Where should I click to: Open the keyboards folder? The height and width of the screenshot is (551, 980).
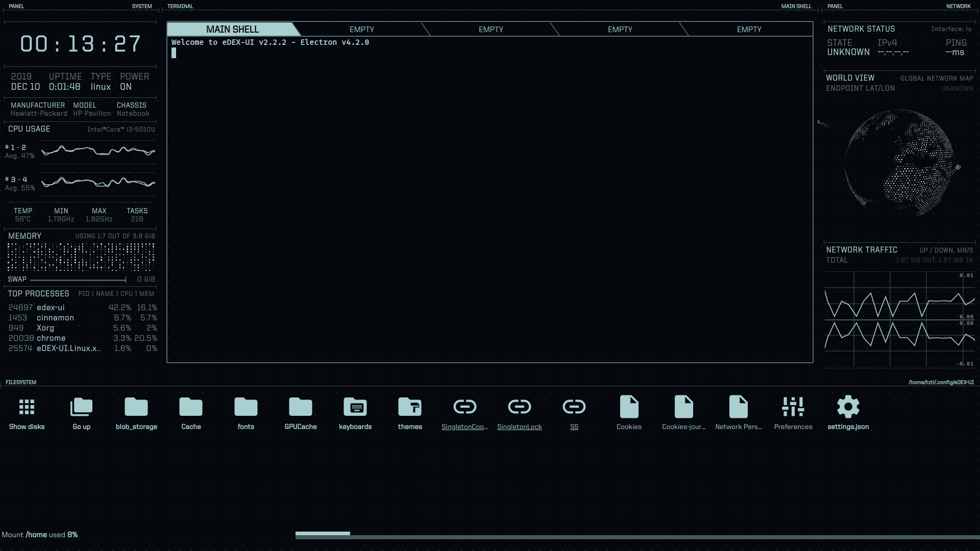(355, 407)
